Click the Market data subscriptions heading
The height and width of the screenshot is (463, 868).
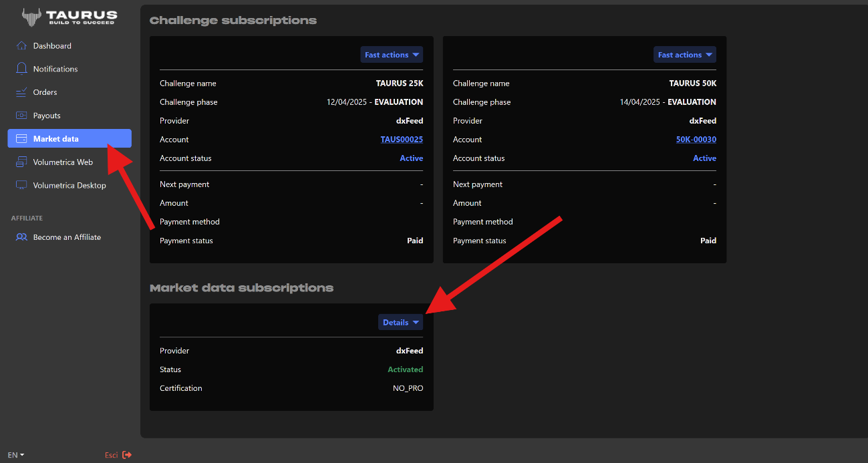pyautogui.click(x=241, y=288)
